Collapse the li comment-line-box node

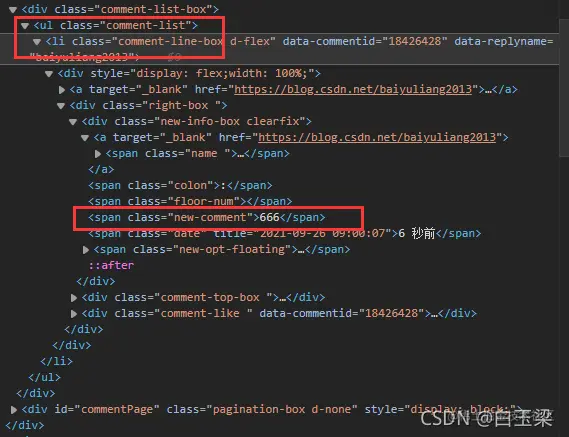pos(37,42)
